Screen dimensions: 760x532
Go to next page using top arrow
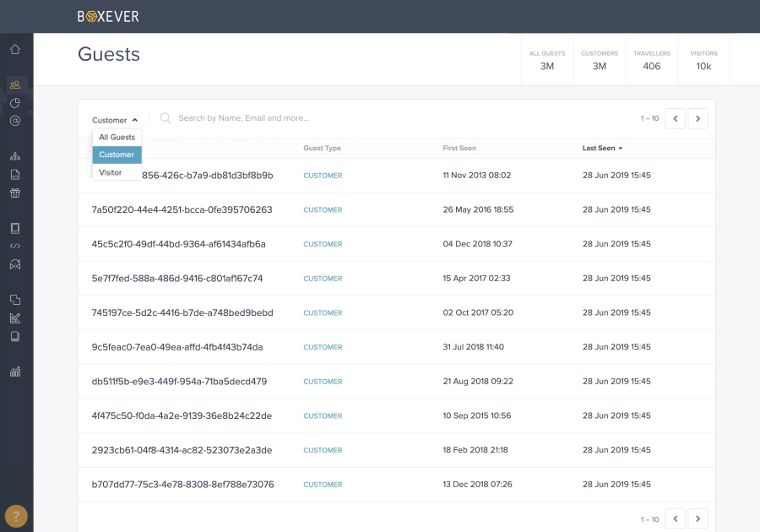pyautogui.click(x=698, y=119)
